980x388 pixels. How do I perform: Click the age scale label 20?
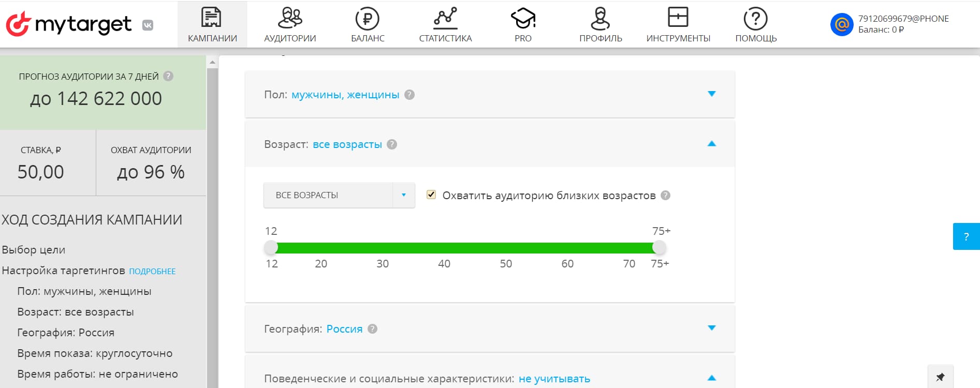[321, 264]
